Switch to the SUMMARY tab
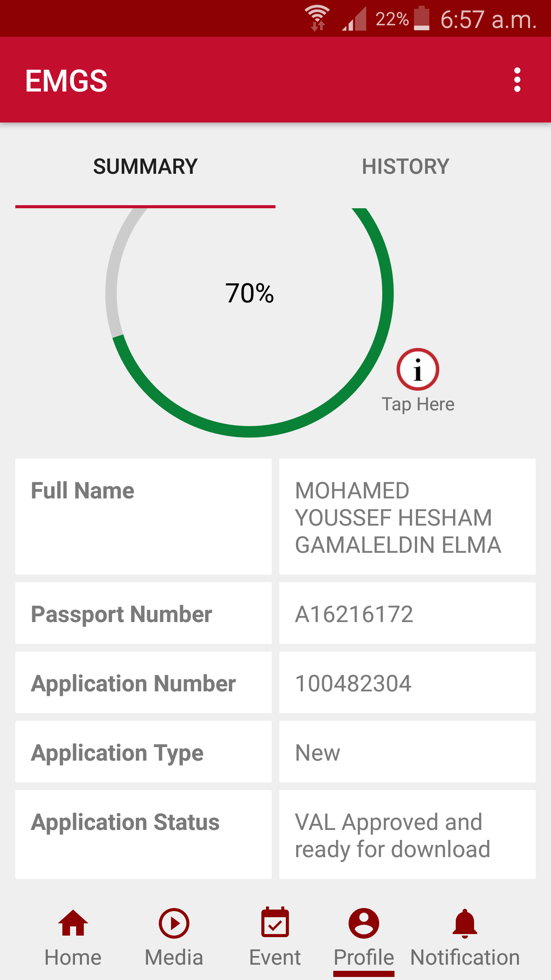The width and height of the screenshot is (551, 980). pyautogui.click(x=145, y=167)
